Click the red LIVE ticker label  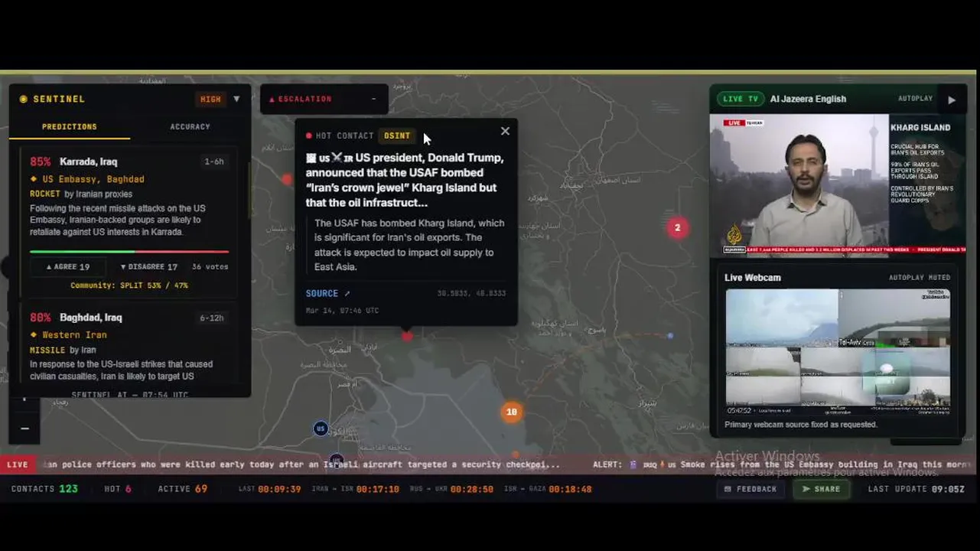tap(18, 465)
